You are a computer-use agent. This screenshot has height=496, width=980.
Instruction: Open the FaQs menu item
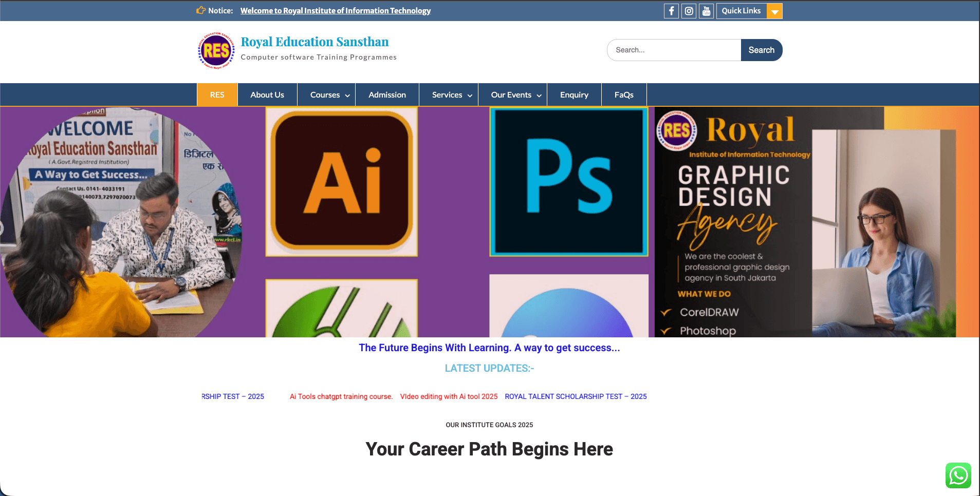pyautogui.click(x=624, y=95)
